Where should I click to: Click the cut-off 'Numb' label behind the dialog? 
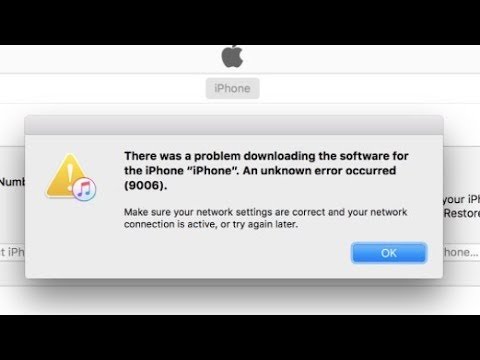coord(12,182)
